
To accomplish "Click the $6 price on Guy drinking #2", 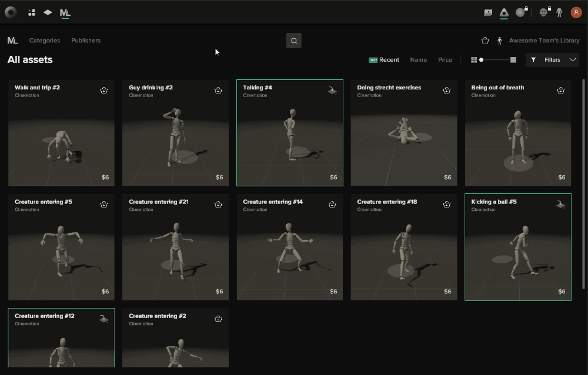I will [219, 177].
